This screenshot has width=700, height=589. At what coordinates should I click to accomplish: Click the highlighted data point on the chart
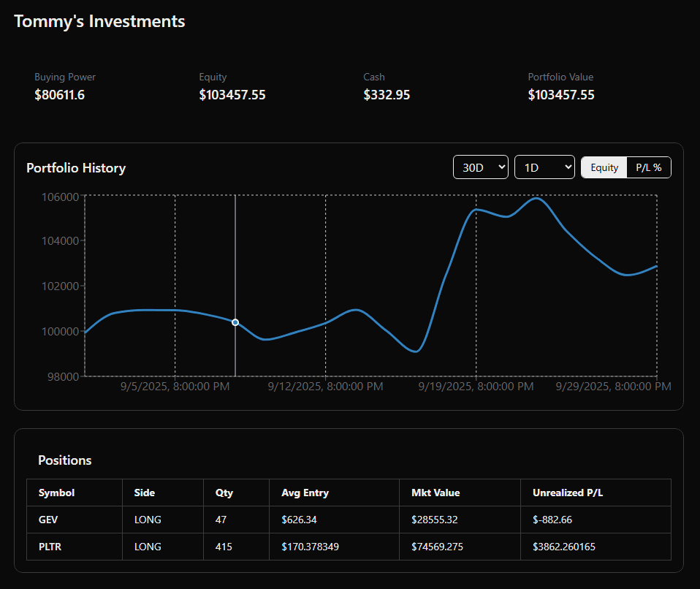coord(235,322)
